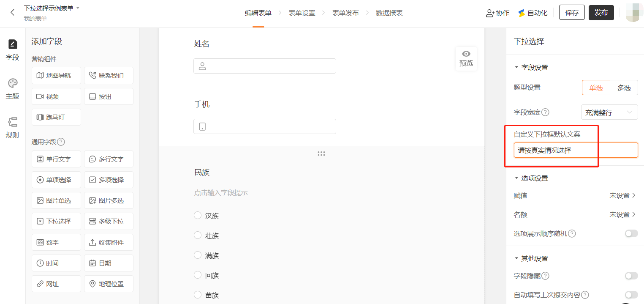644x304 pixels.
Task: Select the 满族 radio option
Action: tap(198, 255)
